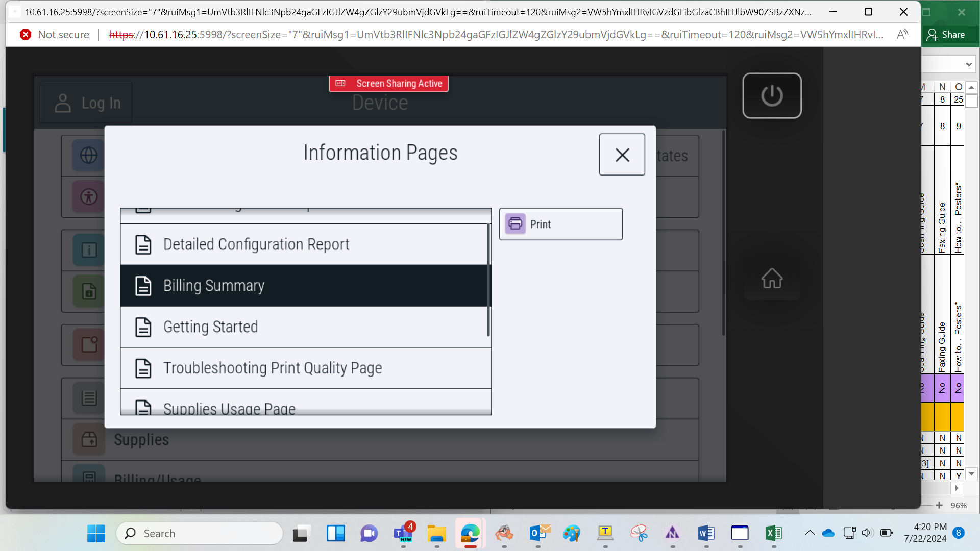Choose the Getting Started page
This screenshot has width=980, height=551.
304,327
